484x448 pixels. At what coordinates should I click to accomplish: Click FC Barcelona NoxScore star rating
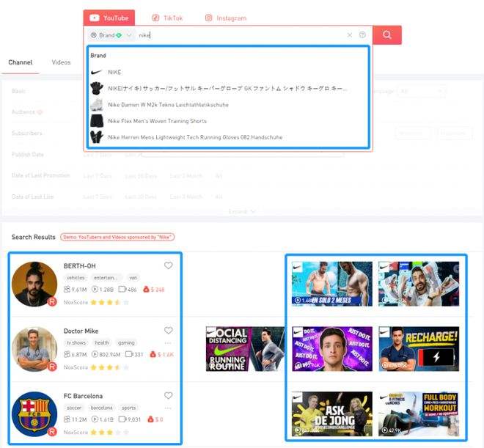point(109,433)
